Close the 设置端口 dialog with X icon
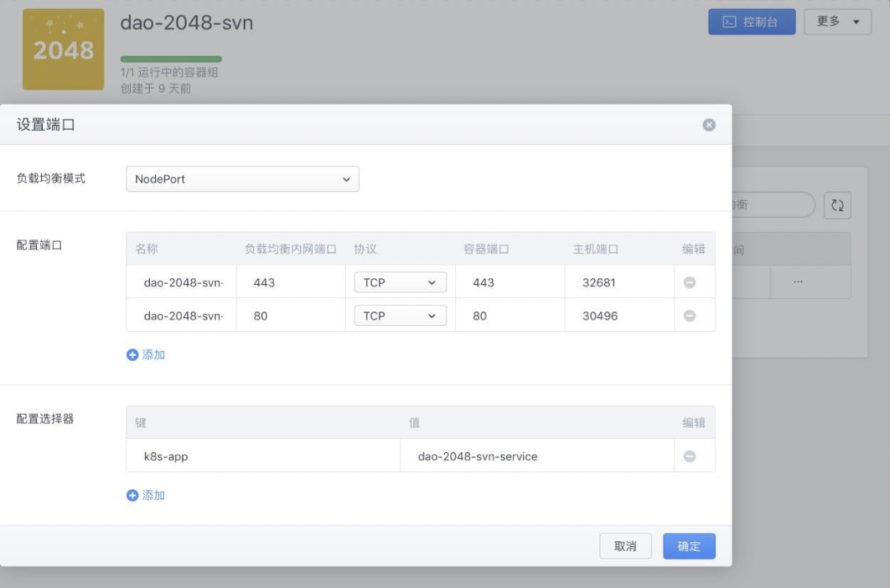The height and width of the screenshot is (588, 890). click(709, 125)
